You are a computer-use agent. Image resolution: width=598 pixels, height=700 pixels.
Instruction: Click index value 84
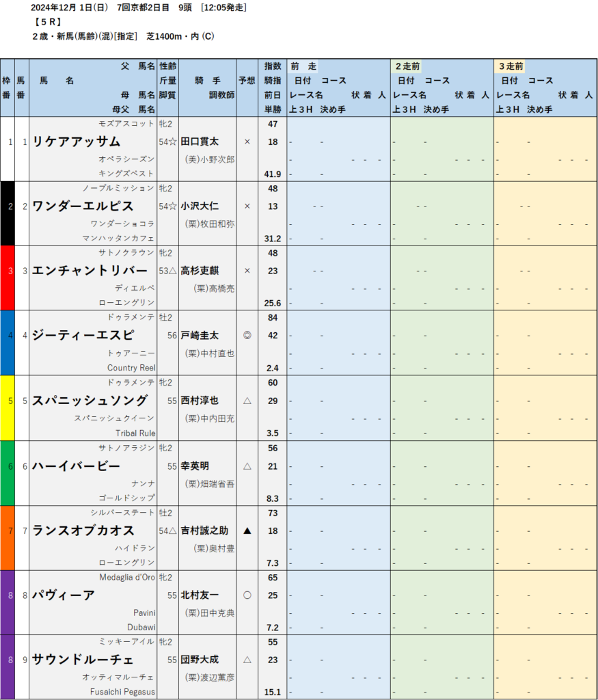click(x=273, y=317)
